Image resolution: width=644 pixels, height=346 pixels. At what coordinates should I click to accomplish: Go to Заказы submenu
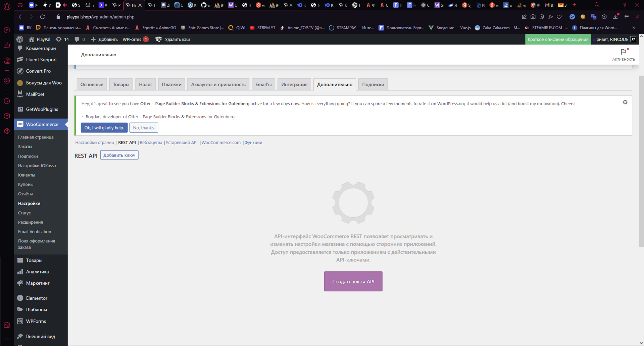coord(25,147)
